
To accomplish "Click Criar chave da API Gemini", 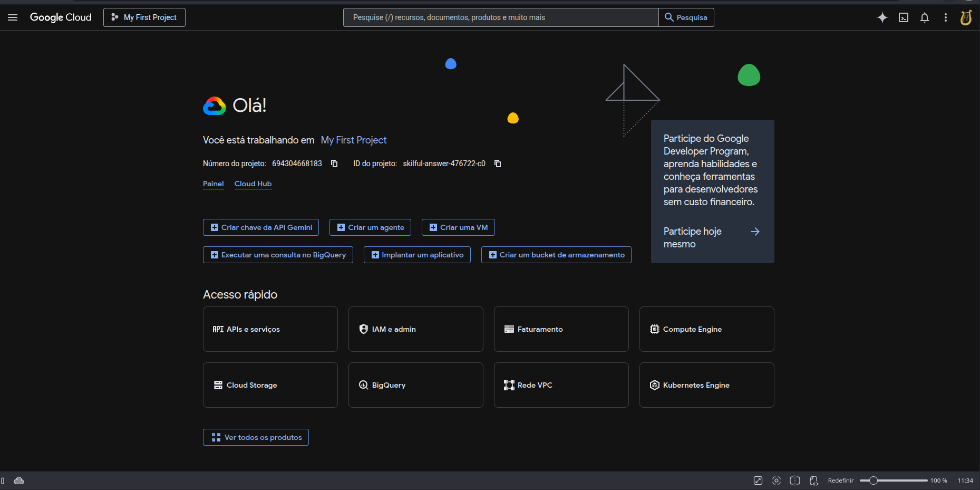I will 261,227.
